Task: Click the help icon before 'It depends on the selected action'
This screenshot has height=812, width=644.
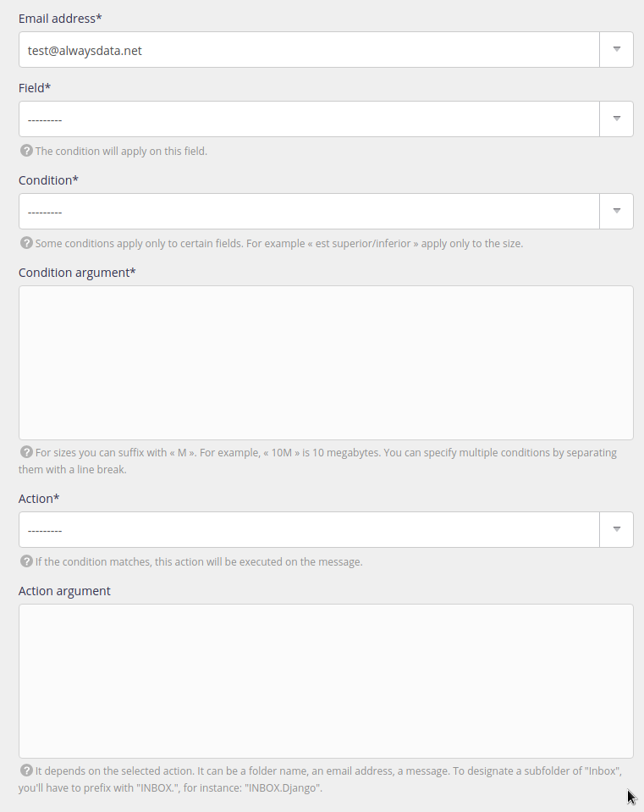Action: (26, 771)
